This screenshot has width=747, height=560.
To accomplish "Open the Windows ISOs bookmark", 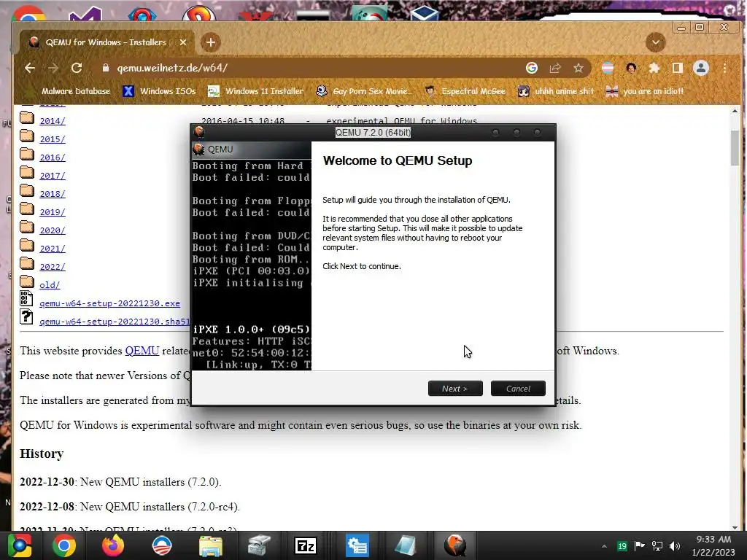I will coord(159,91).
